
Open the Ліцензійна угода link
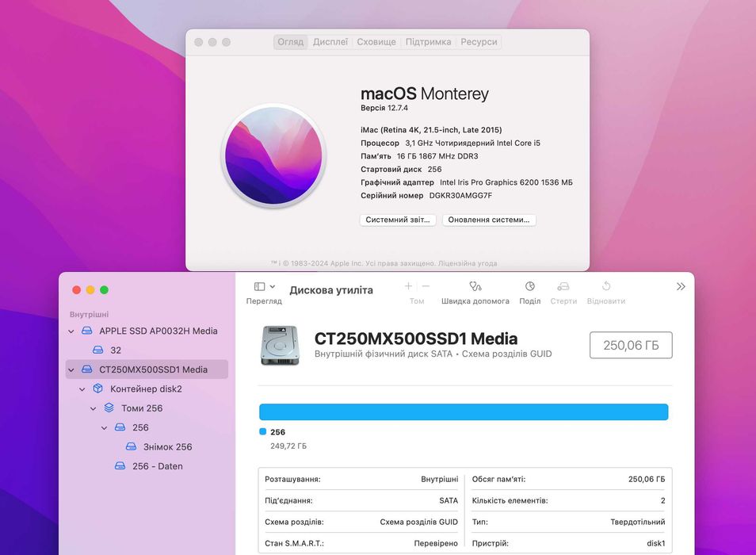click(468, 263)
